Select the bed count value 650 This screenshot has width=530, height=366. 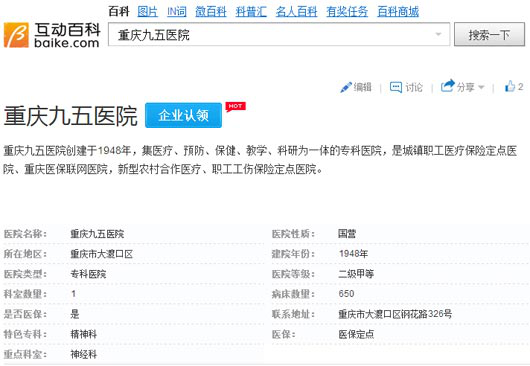(346, 294)
